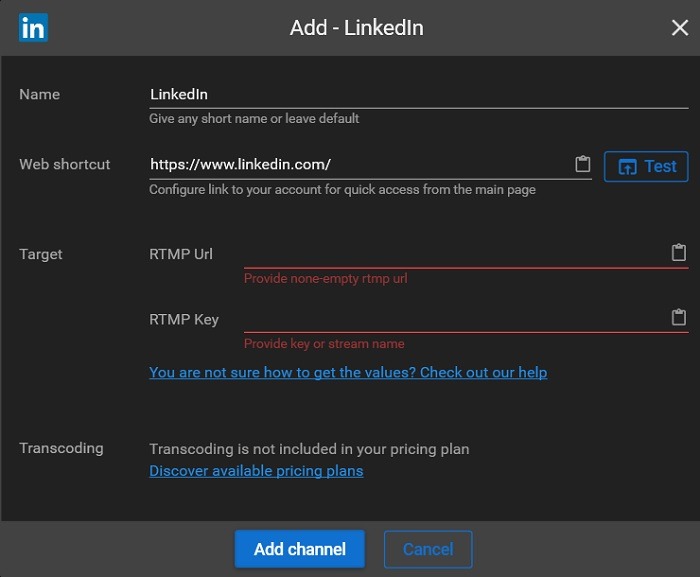Click the Target section label

pyautogui.click(x=41, y=255)
